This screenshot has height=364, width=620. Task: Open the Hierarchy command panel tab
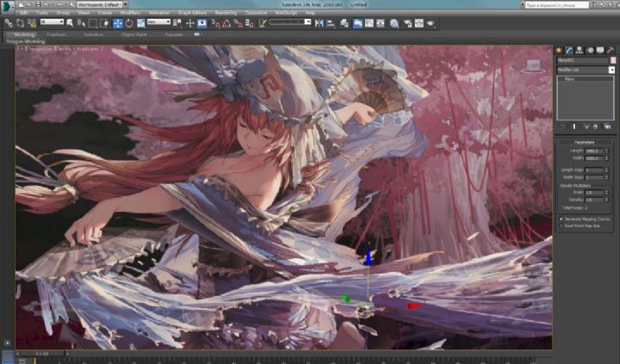pyautogui.click(x=580, y=50)
